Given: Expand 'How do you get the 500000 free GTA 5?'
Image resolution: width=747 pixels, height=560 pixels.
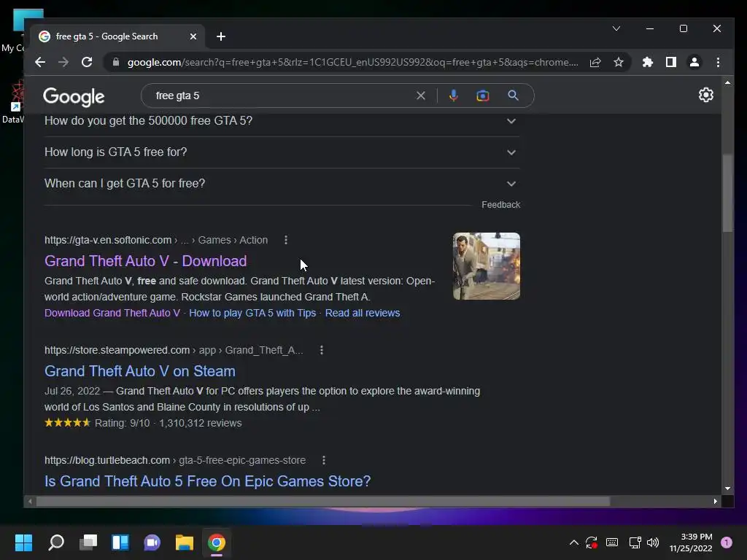Looking at the screenshot, I should (x=282, y=121).
